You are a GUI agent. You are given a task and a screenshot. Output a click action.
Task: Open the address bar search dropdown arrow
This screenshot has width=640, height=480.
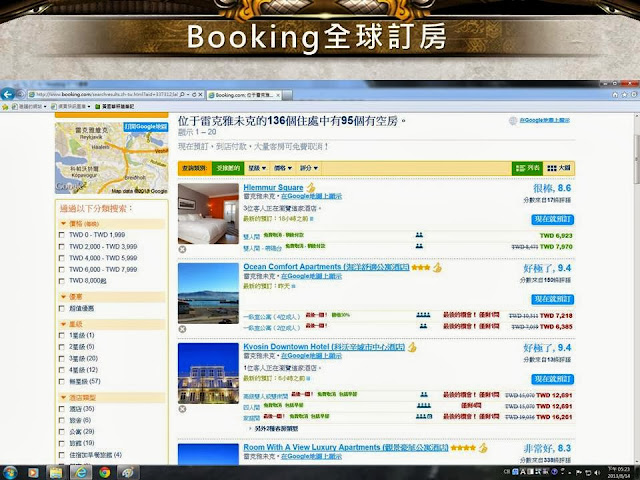click(187, 95)
